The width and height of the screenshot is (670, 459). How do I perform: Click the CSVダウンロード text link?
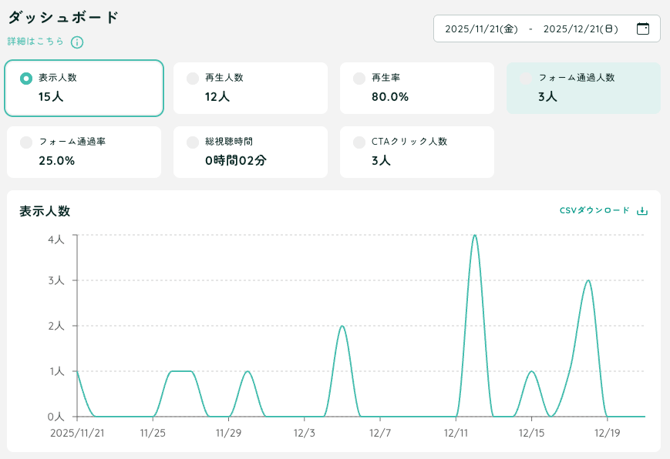[594, 211]
